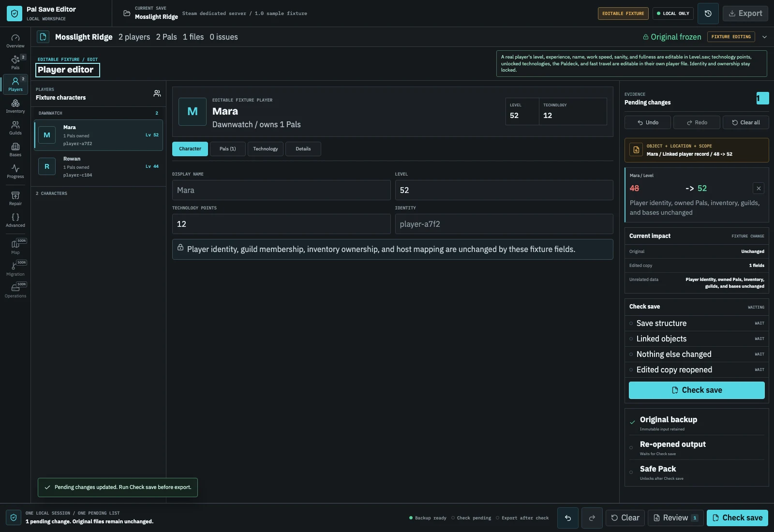The height and width of the screenshot is (532, 774).
Task: Switch to the Technology tab
Action: [266, 149]
